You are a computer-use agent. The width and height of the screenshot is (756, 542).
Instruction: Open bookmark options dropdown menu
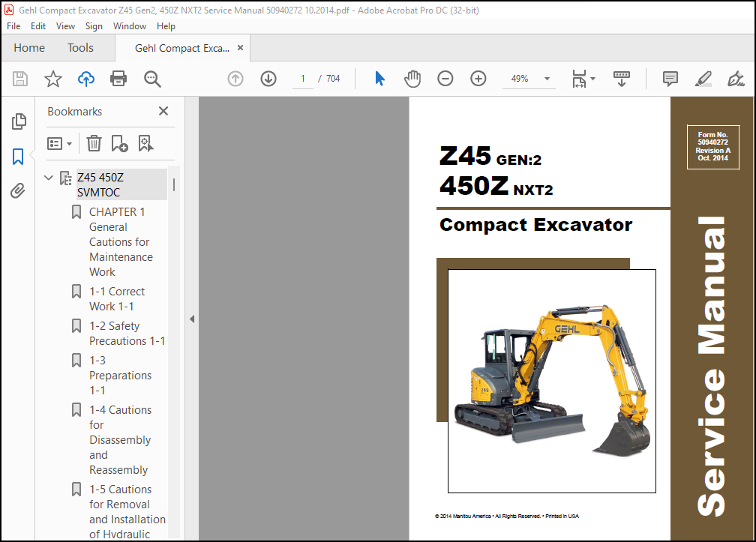pos(60,144)
